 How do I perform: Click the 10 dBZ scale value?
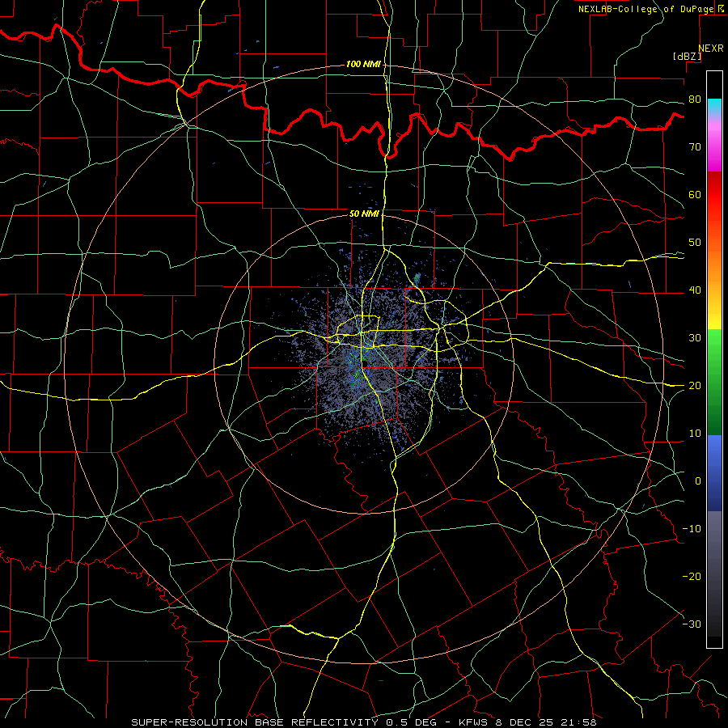(x=695, y=434)
